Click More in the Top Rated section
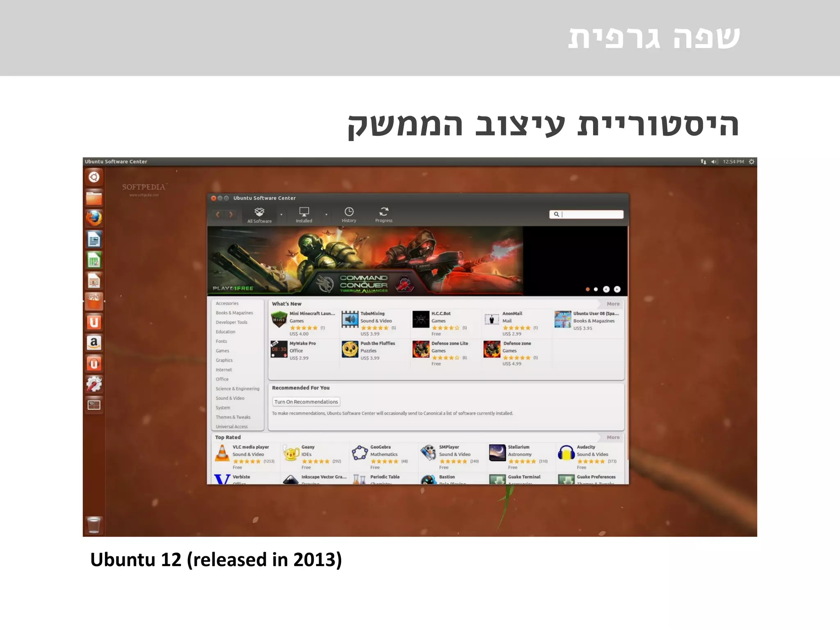The image size is (840, 630). pos(613,437)
